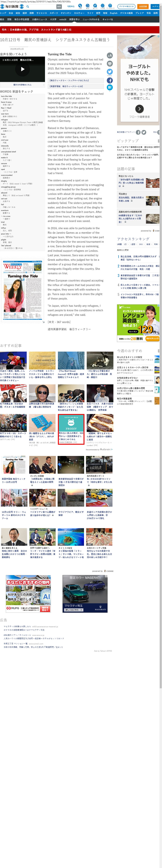Open the サイエンス navigation item
Viewport: 162px width, 868px height.
(x=42, y=13)
